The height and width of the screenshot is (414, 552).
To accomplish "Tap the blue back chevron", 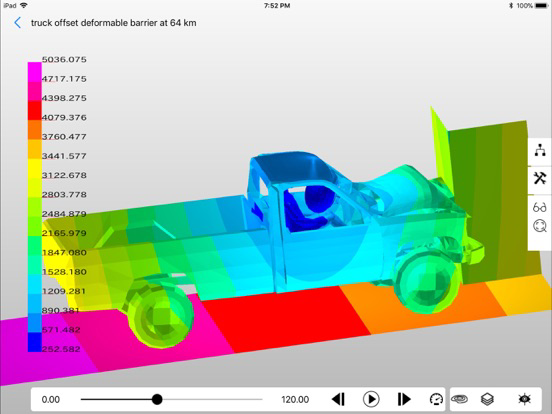I will [x=17, y=23].
